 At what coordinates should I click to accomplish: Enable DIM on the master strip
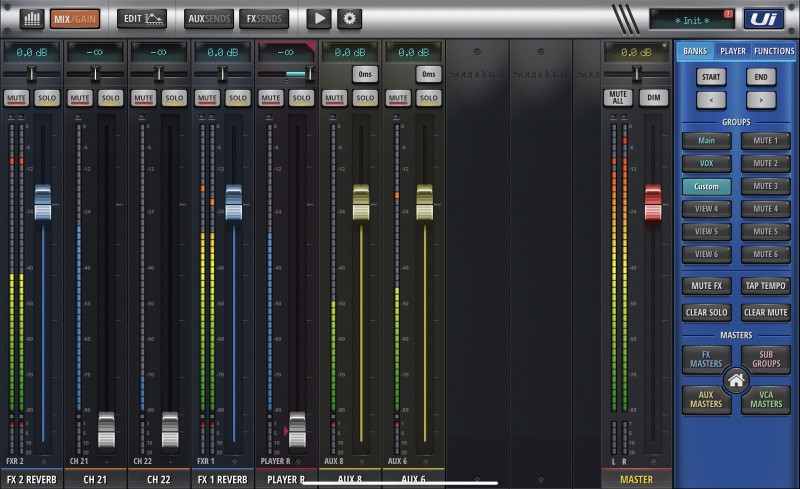point(653,97)
